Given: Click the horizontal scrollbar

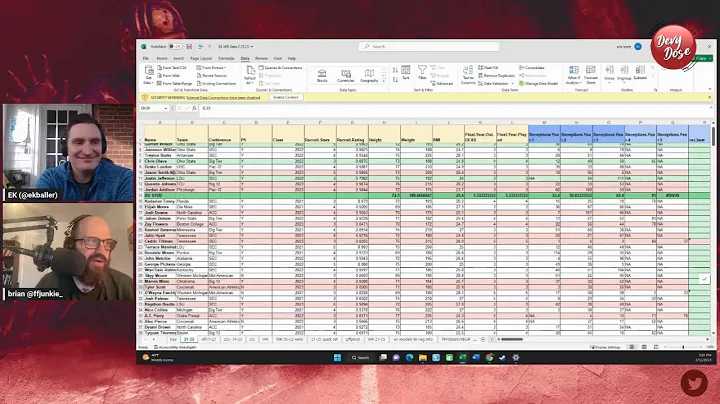Looking at the screenshot, I should point(512,339).
